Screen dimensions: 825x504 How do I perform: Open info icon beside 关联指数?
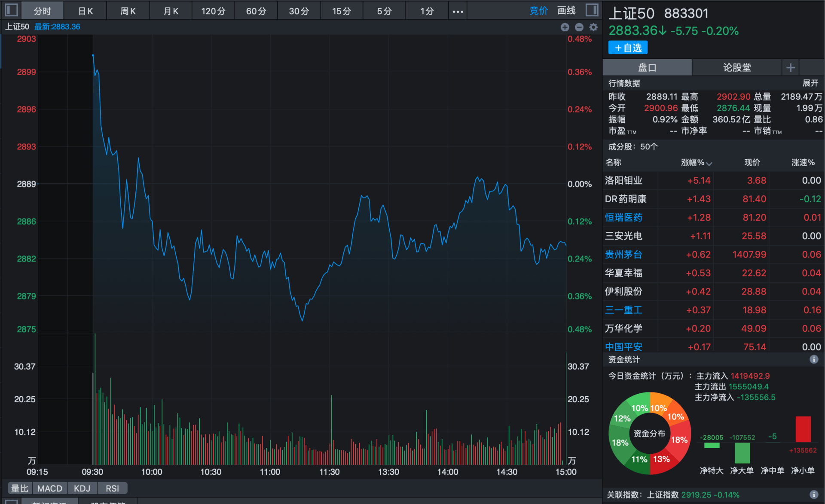click(x=813, y=495)
